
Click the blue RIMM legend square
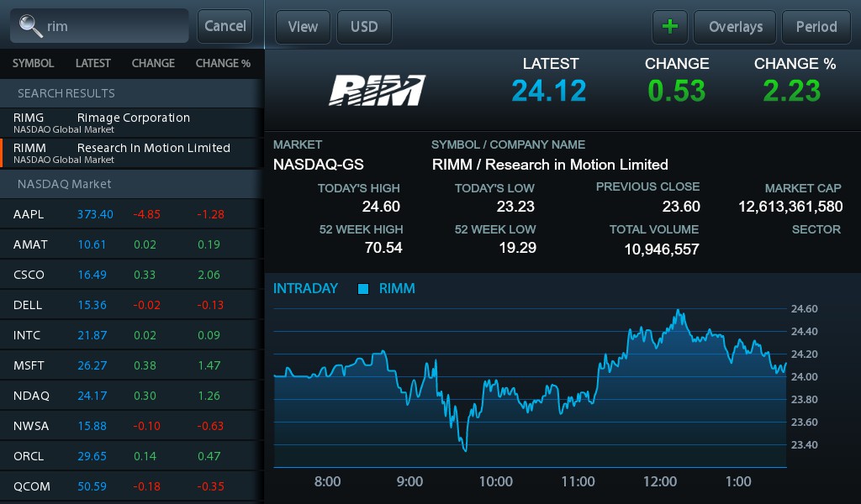363,289
